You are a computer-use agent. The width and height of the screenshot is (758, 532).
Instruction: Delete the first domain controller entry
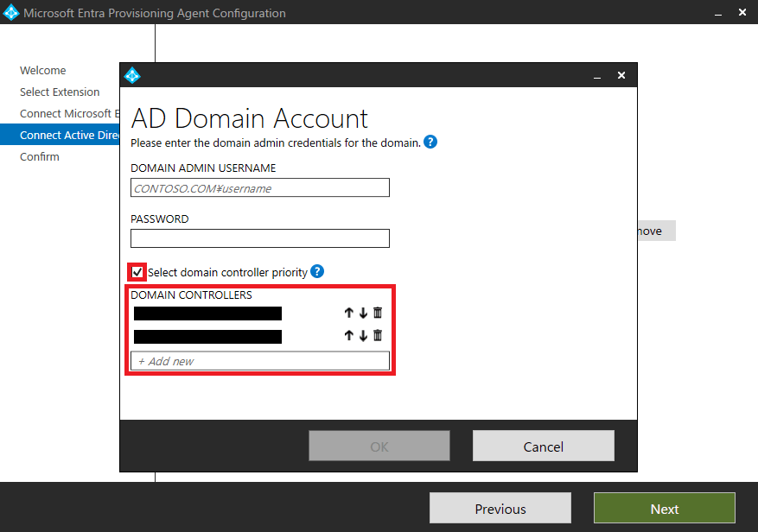click(x=378, y=313)
